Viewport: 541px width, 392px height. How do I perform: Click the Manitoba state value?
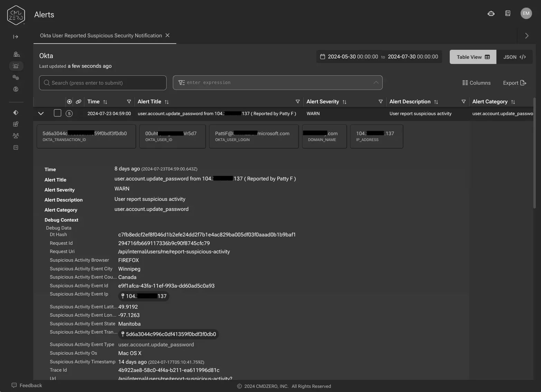click(x=129, y=324)
